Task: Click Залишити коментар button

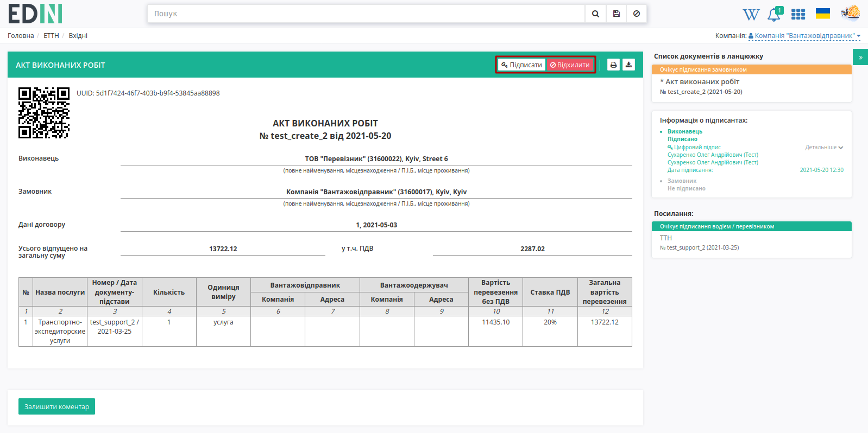Action: [x=56, y=406]
